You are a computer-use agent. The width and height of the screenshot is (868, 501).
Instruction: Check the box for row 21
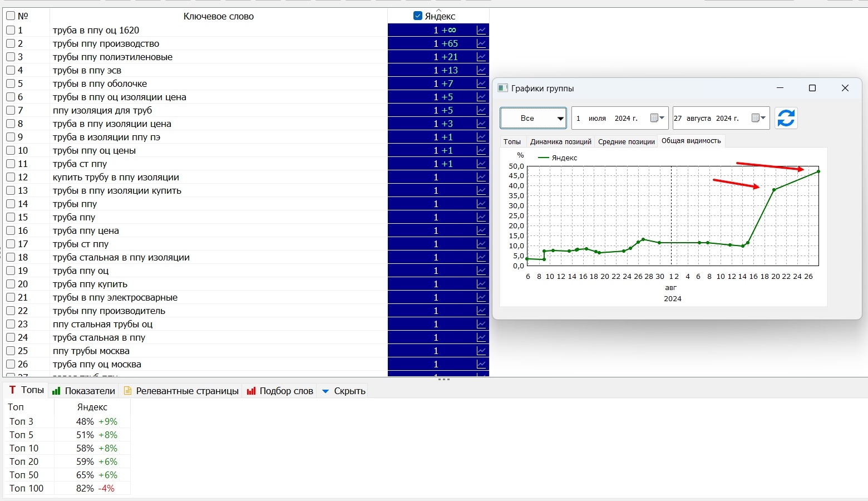[x=11, y=297]
